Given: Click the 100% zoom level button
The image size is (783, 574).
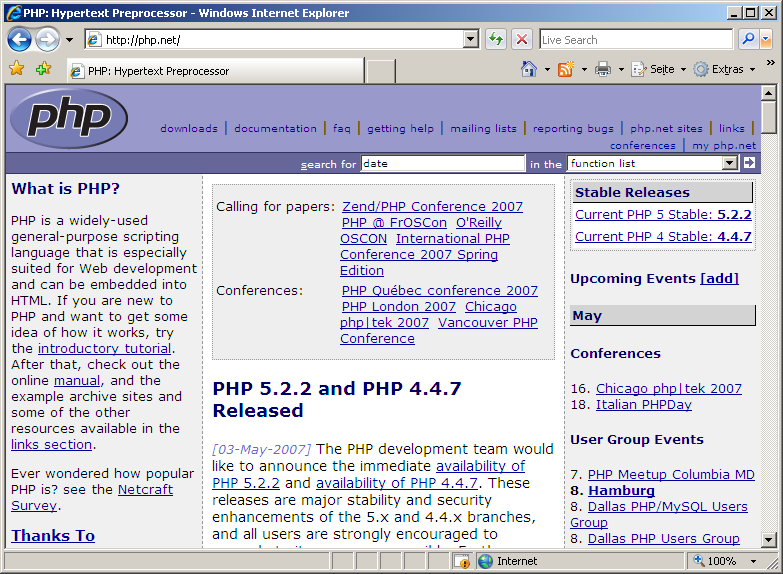Looking at the screenshot, I should coord(716,561).
